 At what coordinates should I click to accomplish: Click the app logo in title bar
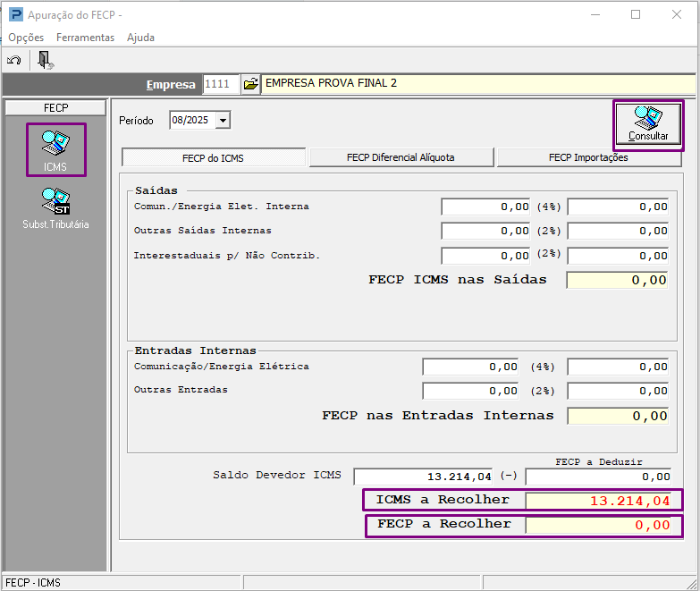(x=15, y=14)
